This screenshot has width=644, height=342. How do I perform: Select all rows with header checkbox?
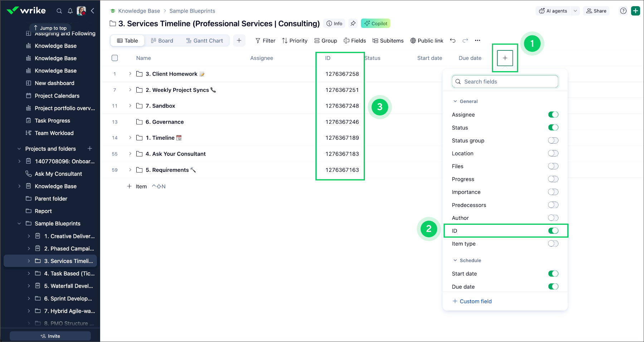tap(115, 58)
